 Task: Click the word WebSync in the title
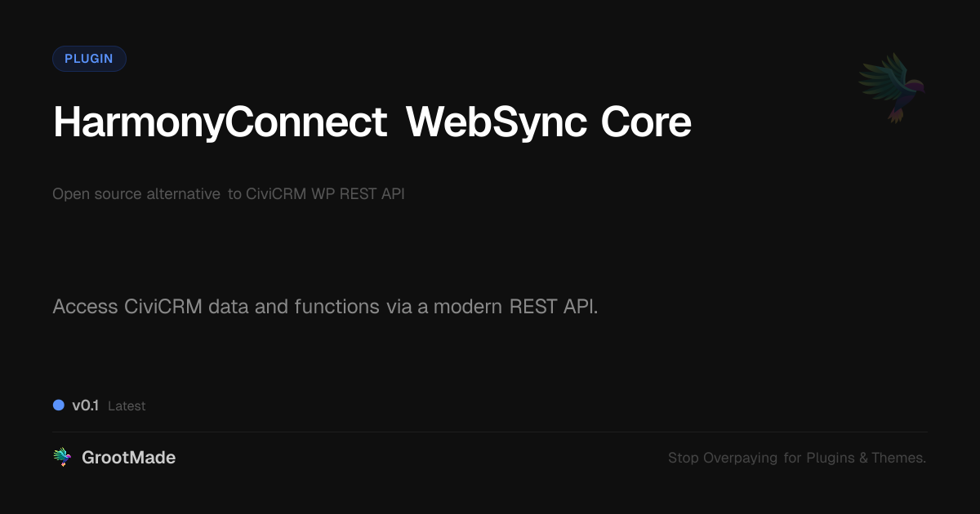click(x=497, y=122)
